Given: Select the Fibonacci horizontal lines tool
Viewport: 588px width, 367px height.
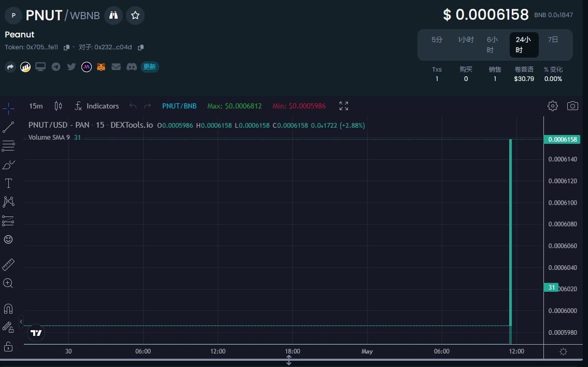Looking at the screenshot, I should pos(8,146).
